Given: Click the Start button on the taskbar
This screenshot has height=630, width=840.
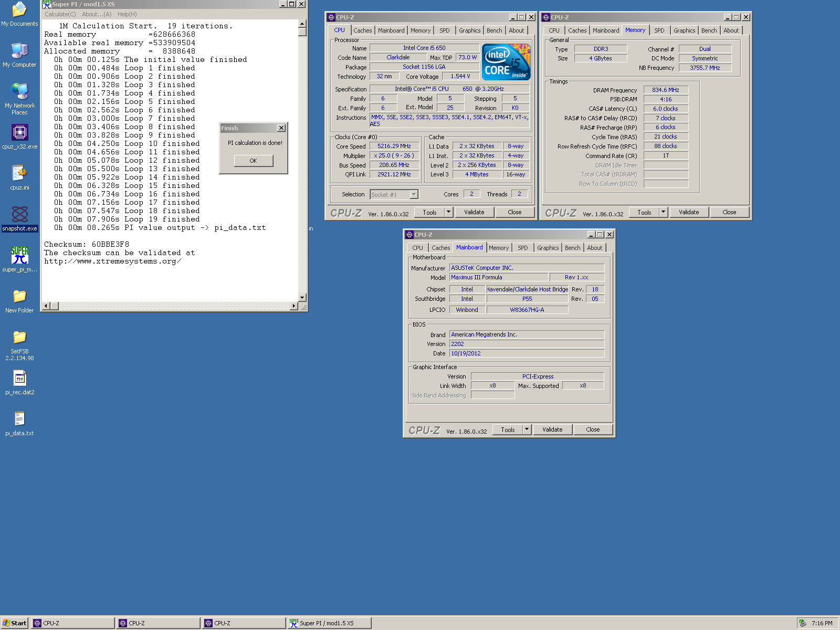Looking at the screenshot, I should coord(15,623).
